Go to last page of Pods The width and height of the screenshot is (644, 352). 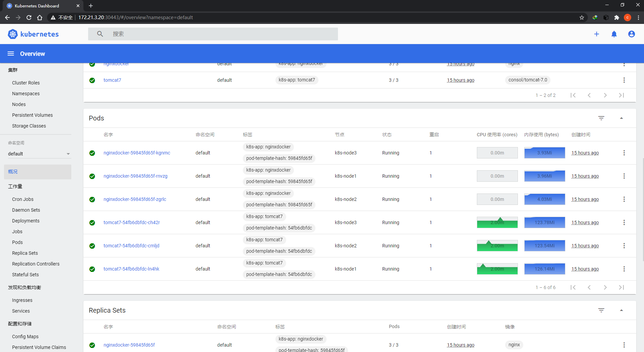click(621, 287)
